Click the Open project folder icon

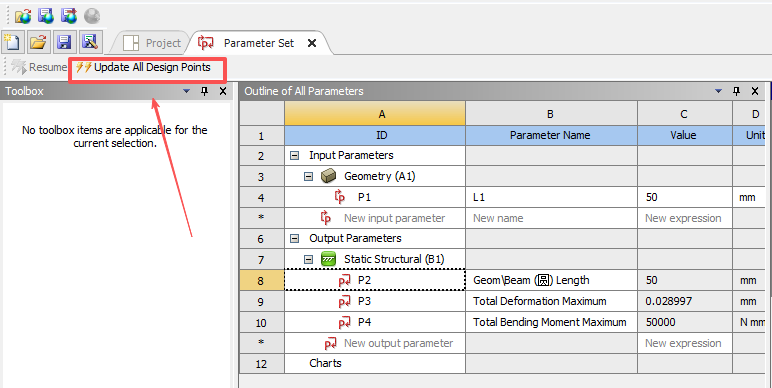[x=38, y=42]
